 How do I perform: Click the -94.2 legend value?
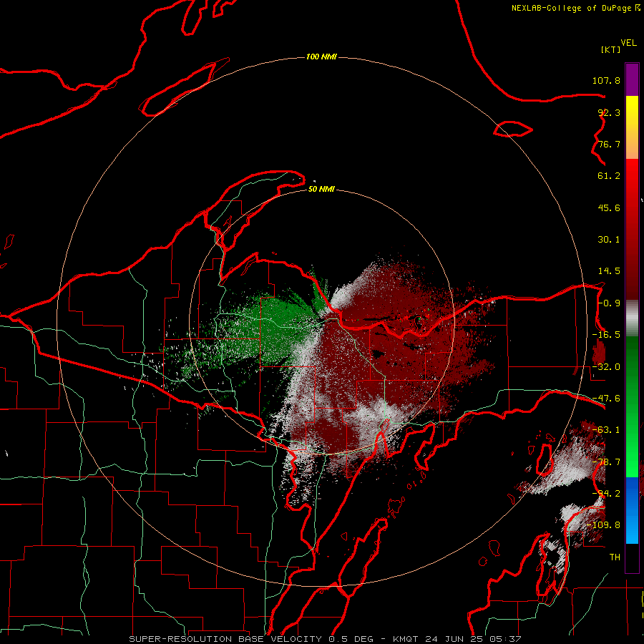pos(606,493)
